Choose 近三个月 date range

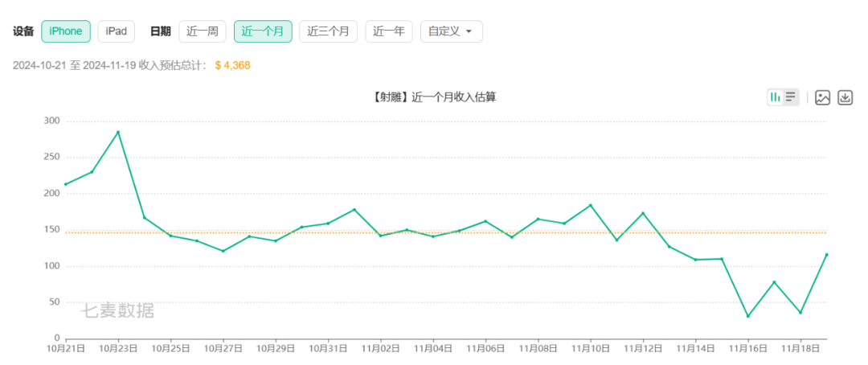pos(328,31)
